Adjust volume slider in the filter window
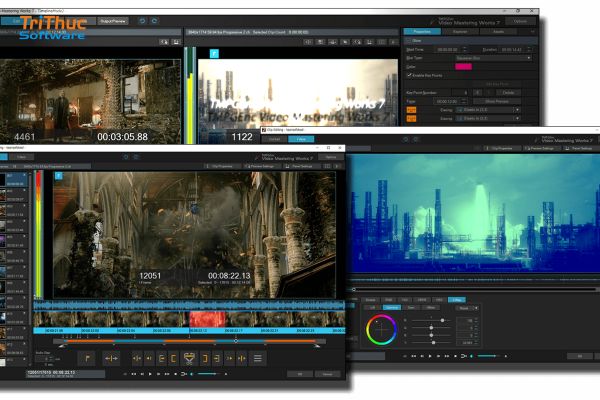The image size is (600, 400). pyautogui.click(x=488, y=356)
